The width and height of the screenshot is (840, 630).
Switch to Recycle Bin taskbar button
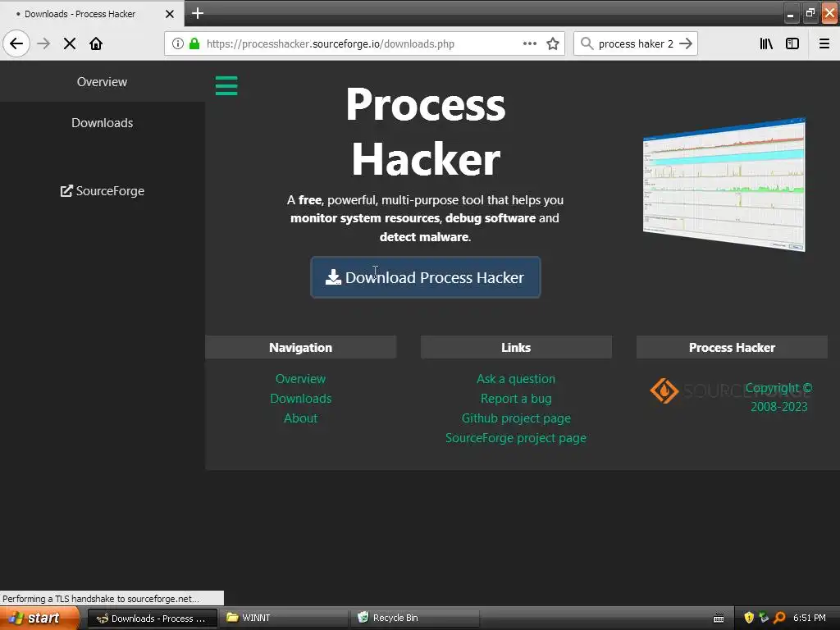tap(416, 618)
